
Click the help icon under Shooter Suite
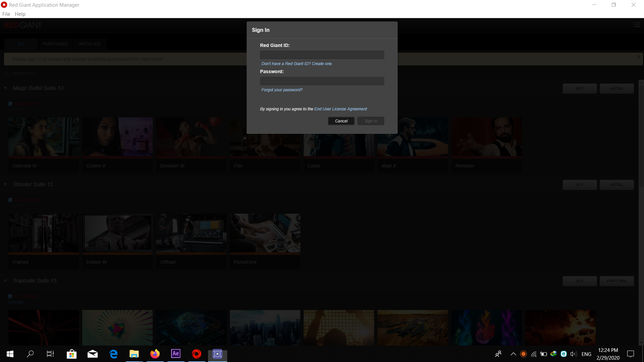(x=10, y=200)
